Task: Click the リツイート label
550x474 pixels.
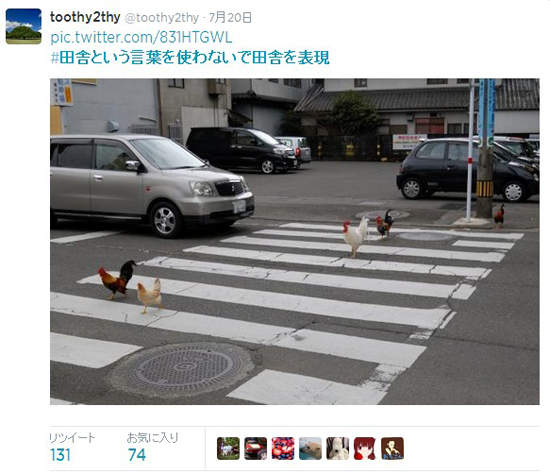Action: point(72,438)
